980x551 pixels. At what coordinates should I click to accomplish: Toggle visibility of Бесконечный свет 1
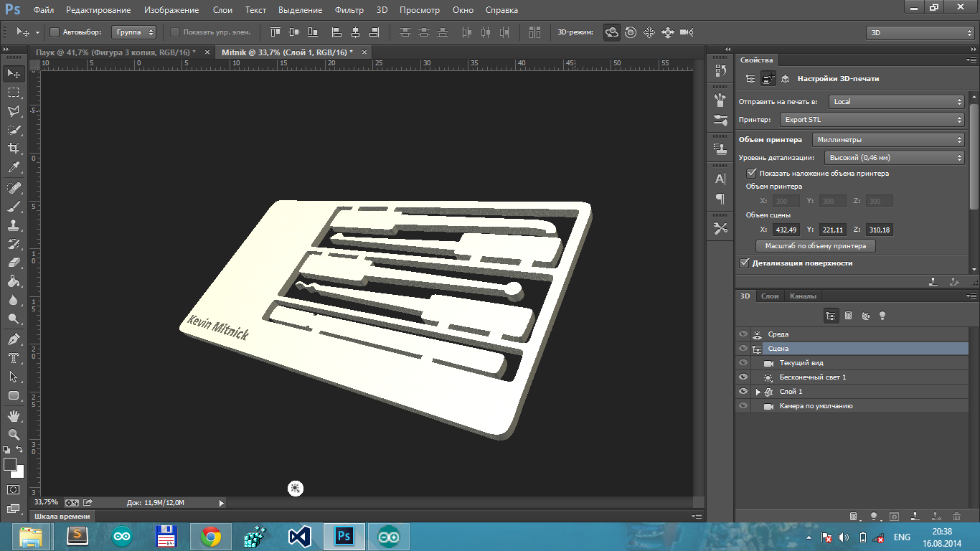tap(743, 377)
